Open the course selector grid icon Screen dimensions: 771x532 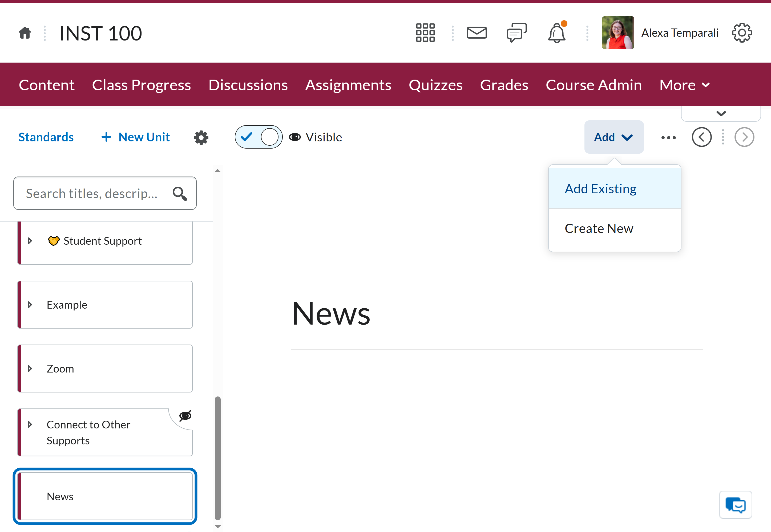coord(425,33)
